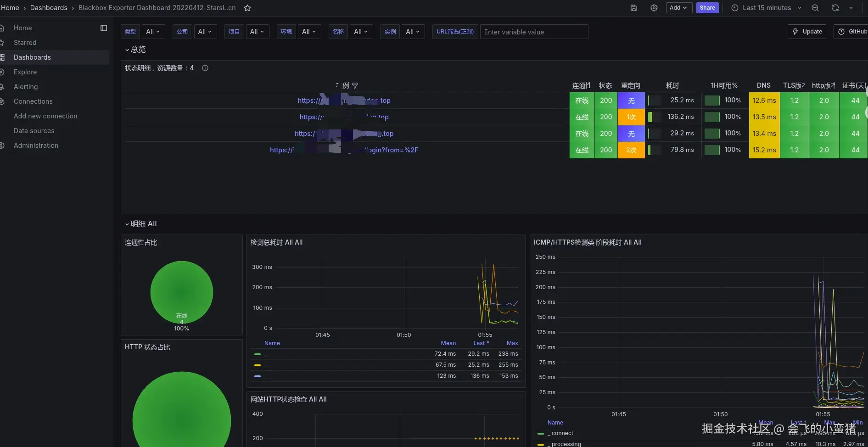Expand the 环境 variable All dropdown

pyautogui.click(x=309, y=32)
